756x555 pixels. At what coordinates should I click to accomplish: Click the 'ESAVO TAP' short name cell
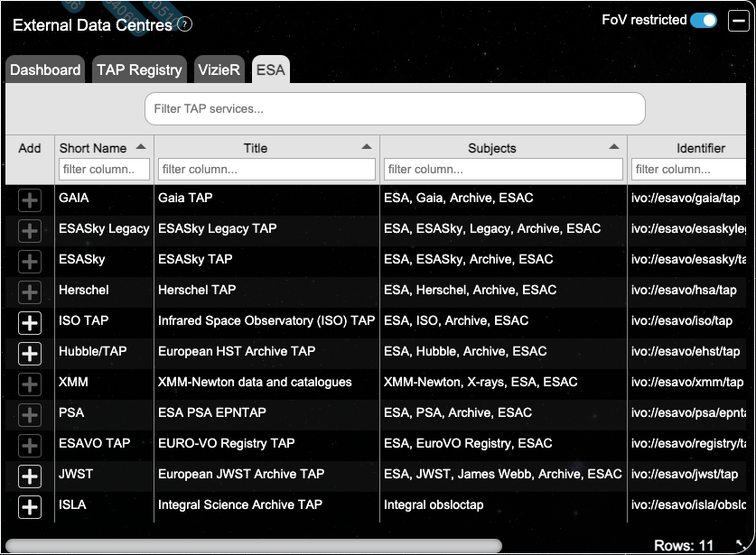pyautogui.click(x=104, y=443)
